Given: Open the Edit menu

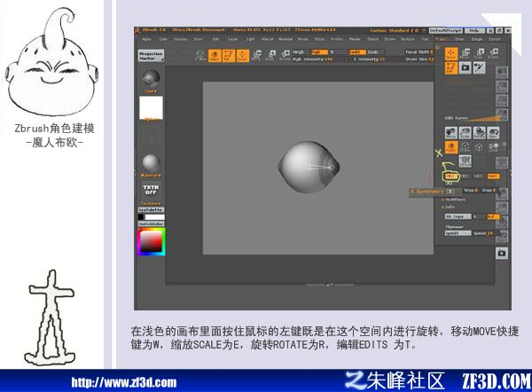Looking at the screenshot, I should click(215, 39).
